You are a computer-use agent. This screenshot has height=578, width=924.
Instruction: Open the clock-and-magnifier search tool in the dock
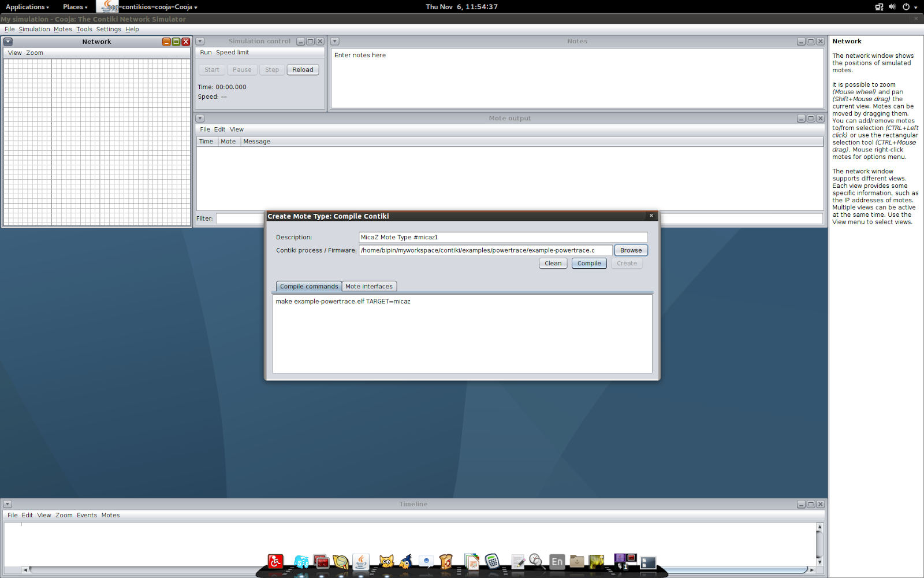[537, 561]
